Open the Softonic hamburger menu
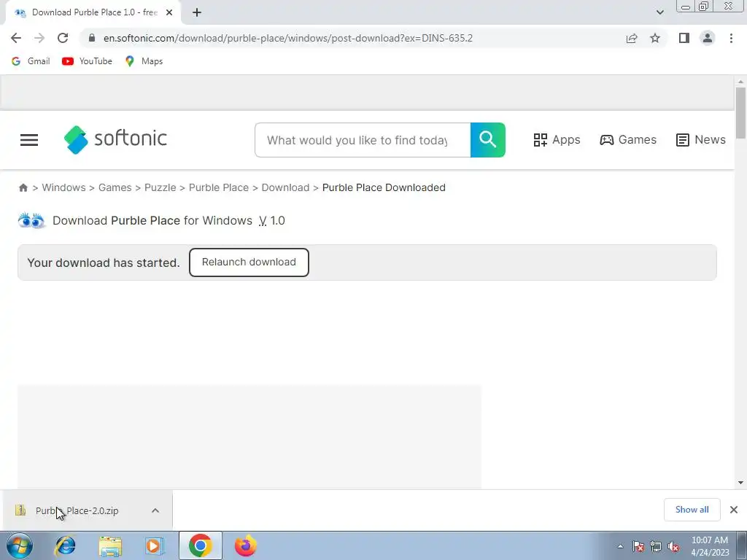Screen dimensions: 747x560 (29, 140)
